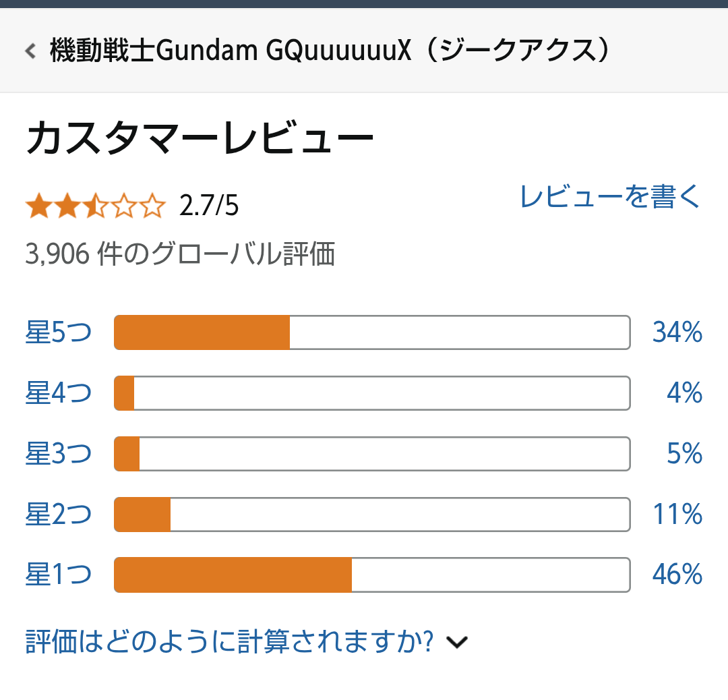
Task: Filter reviews by 星3つ label
Action: coord(59,454)
